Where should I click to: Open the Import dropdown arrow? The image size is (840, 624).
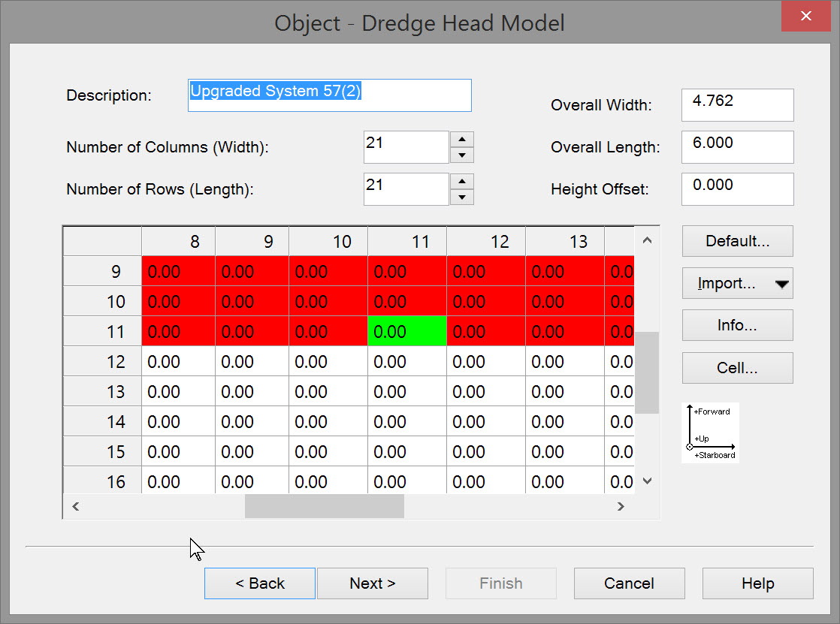[781, 284]
